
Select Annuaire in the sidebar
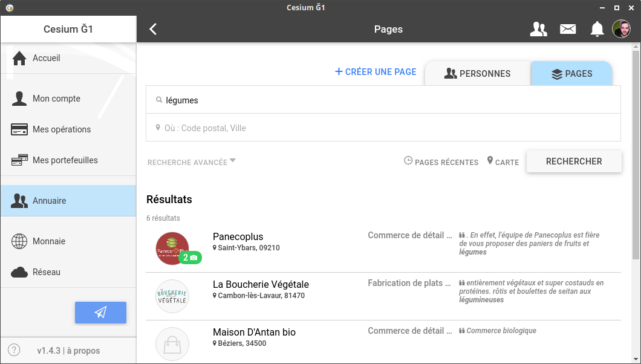[x=68, y=201]
